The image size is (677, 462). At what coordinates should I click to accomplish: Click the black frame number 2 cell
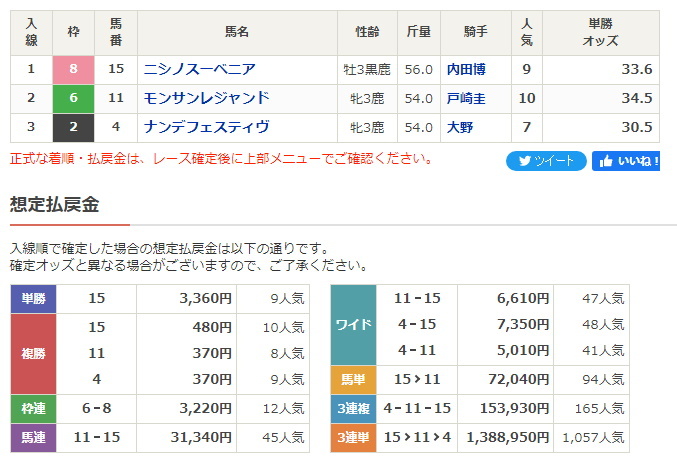pos(73,127)
